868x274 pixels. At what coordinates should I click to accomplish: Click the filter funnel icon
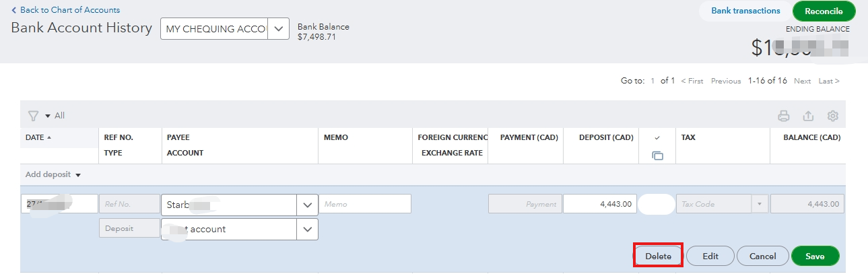[33, 116]
